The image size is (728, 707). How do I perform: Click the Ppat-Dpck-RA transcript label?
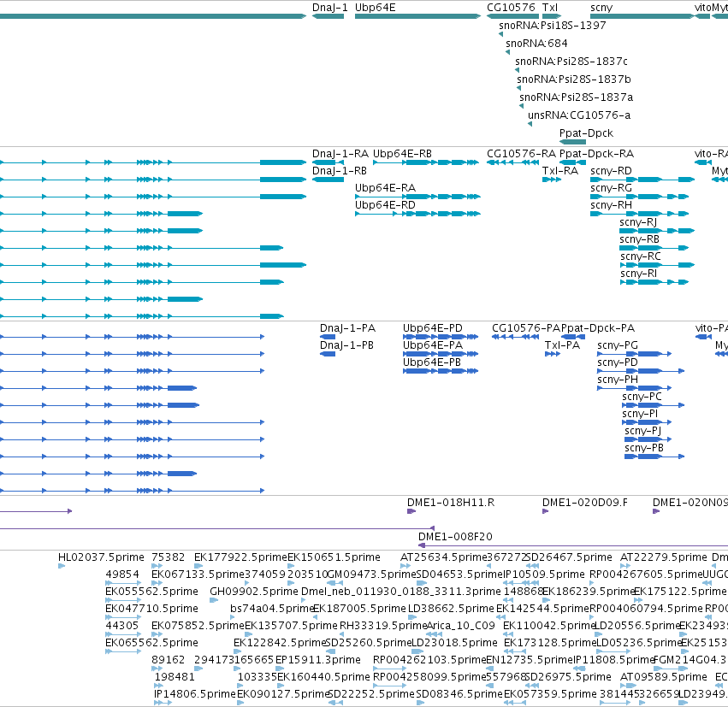tap(596, 154)
